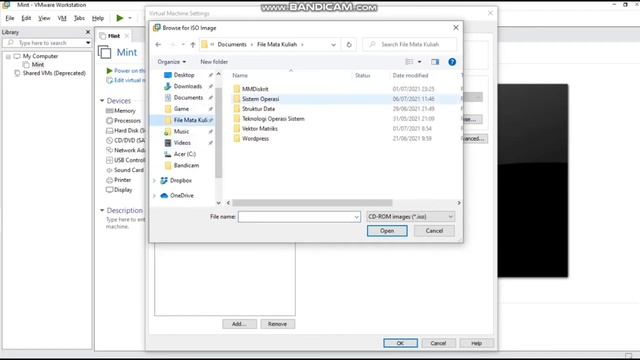Viewport: 640px width, 360px height.
Task: Open the Tabs menu
Action: pyautogui.click(x=79, y=18)
